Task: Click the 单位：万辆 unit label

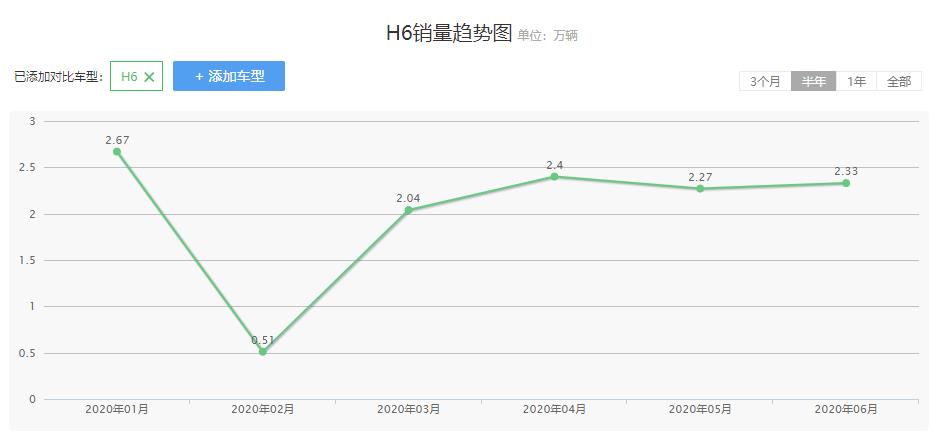Action: coord(547,36)
